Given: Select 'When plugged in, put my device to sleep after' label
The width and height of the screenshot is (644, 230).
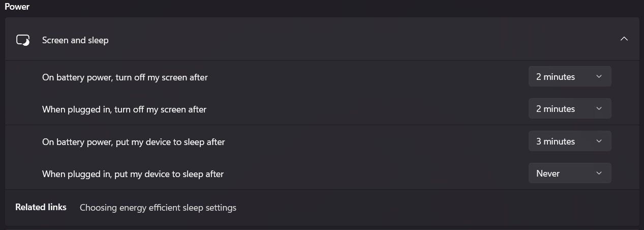Looking at the screenshot, I should 133,174.
